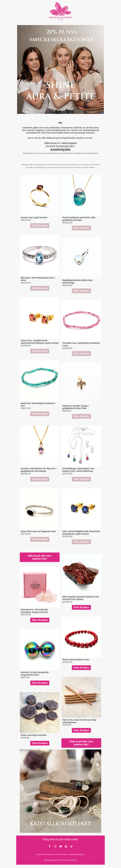Open the Instagram social icon
The width and height of the screenshot is (121, 868).
click(55, 846)
